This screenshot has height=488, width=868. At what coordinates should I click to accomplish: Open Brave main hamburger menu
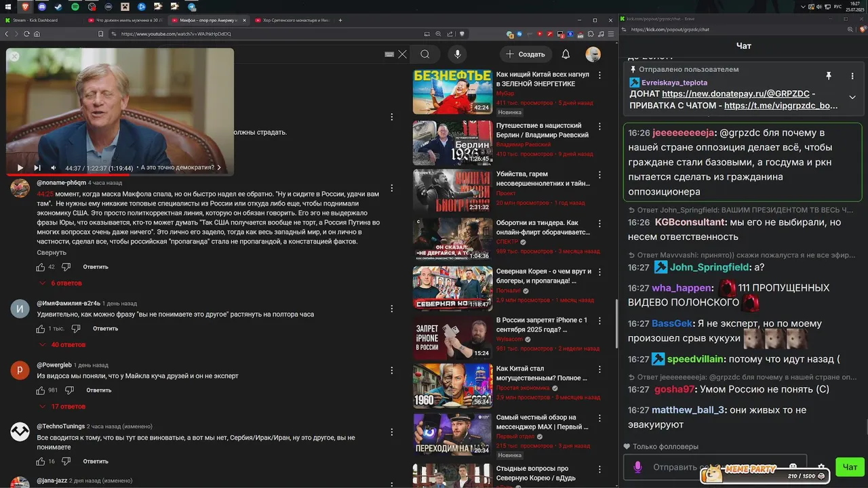pos(610,33)
